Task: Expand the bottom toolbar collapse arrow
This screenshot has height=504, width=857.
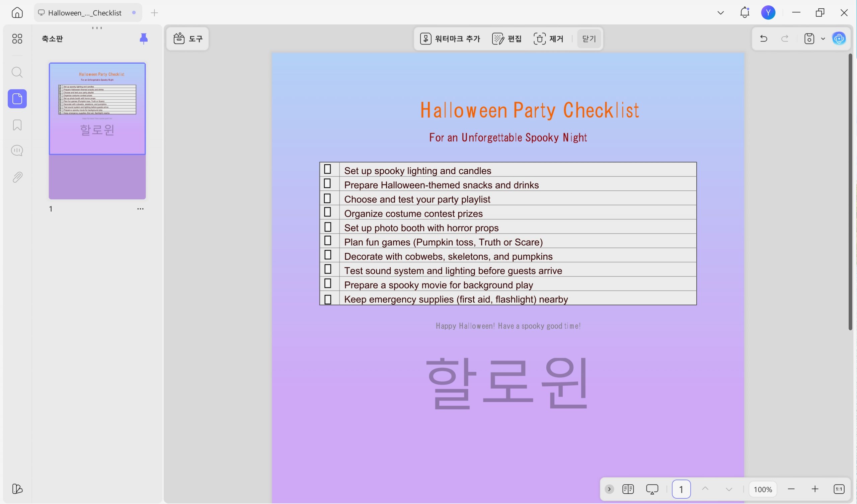Action: point(609,489)
